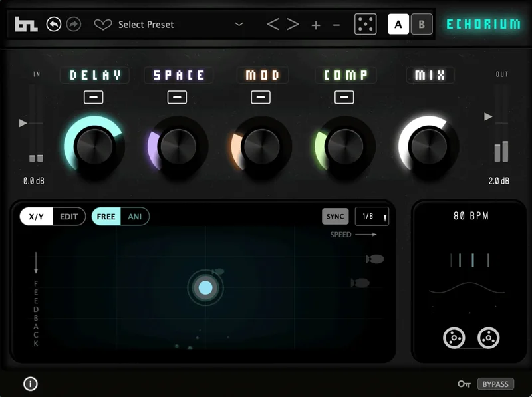Select FREE motion mode

click(x=106, y=217)
